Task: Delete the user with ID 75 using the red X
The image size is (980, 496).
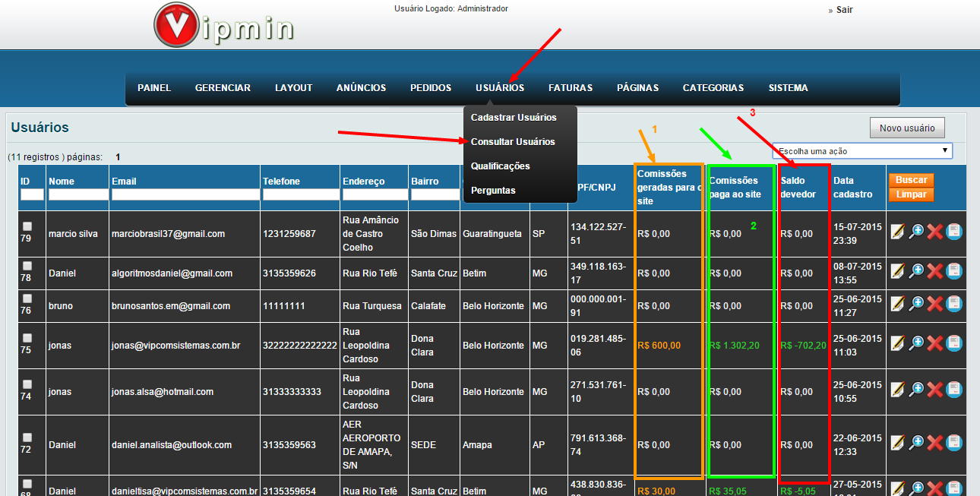Action: click(x=935, y=343)
